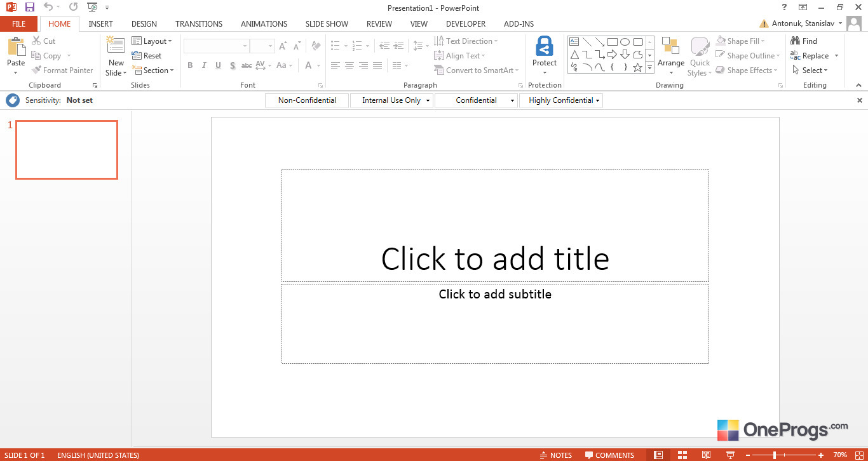The height and width of the screenshot is (461, 868).
Task: Open the Font dialog launcher
Action: pyautogui.click(x=320, y=85)
